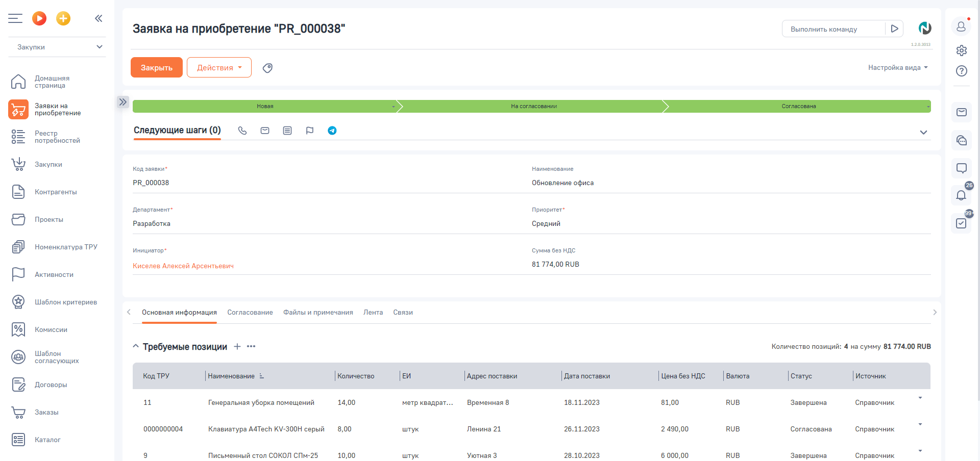Select the Согласована stage
Image resolution: width=980 pixels, height=461 pixels.
pyautogui.click(x=799, y=106)
